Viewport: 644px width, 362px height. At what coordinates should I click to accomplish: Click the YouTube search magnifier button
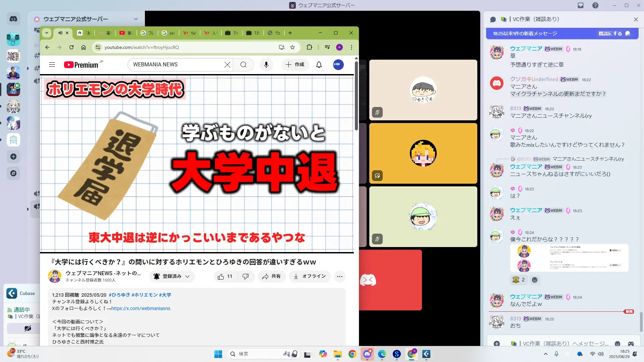point(244,65)
